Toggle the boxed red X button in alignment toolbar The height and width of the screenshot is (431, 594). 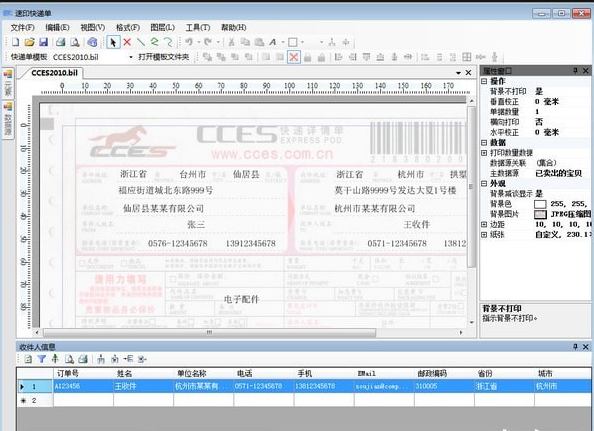(294, 57)
